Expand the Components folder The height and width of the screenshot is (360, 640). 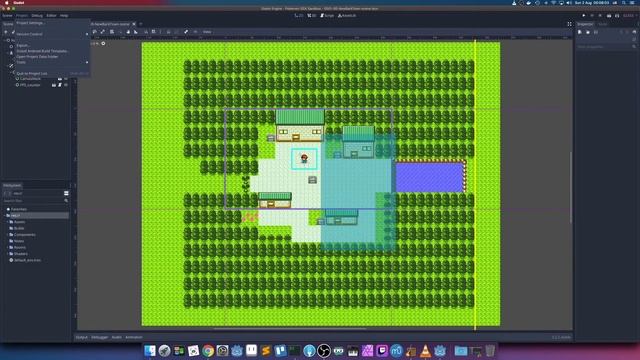point(7,235)
